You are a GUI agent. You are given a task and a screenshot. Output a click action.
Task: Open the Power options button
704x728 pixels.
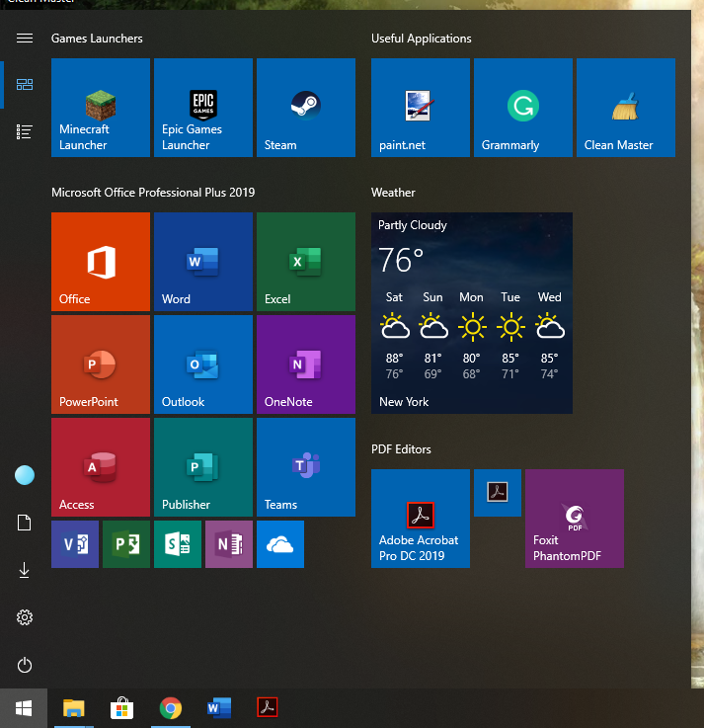pyautogui.click(x=25, y=665)
